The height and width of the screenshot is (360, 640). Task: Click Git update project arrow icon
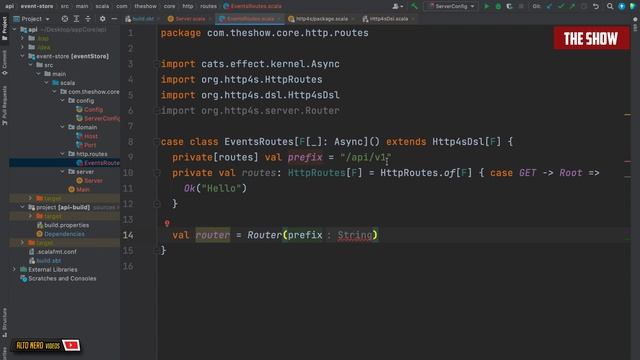(549, 6)
